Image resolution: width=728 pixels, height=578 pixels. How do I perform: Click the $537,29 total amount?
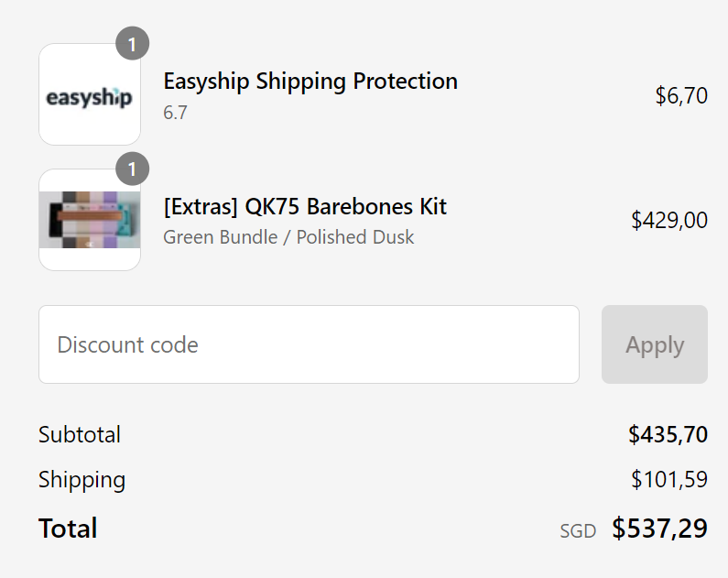tap(659, 529)
